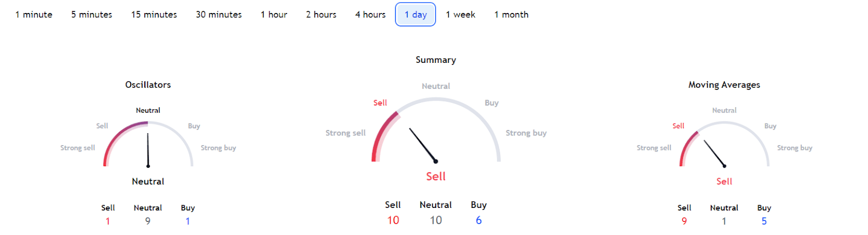Click the Summary heading

pos(436,60)
